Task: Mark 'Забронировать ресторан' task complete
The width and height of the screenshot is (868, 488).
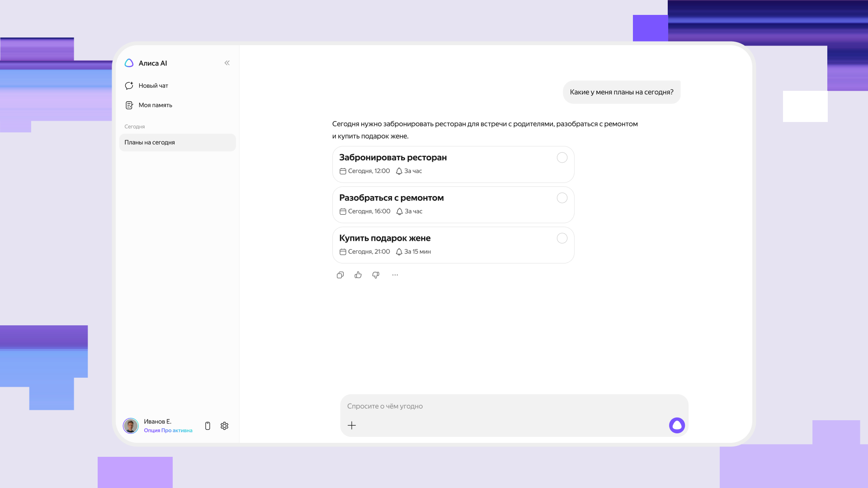Action: click(x=562, y=158)
